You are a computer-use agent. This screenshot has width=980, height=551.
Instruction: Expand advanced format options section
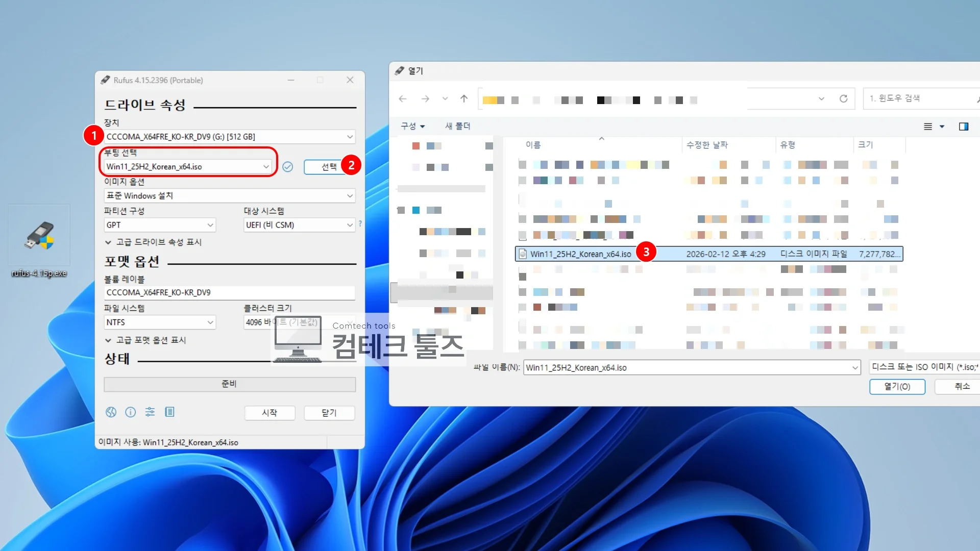click(x=146, y=340)
